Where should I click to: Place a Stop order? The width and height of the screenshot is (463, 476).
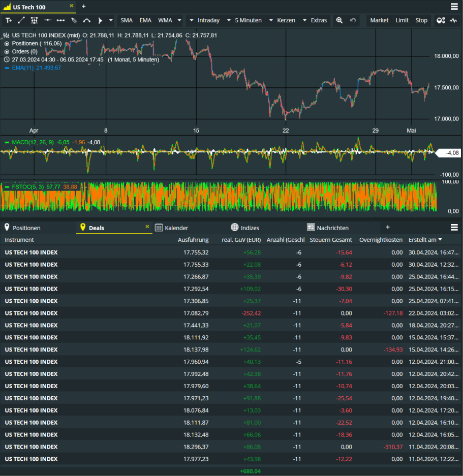(421, 20)
